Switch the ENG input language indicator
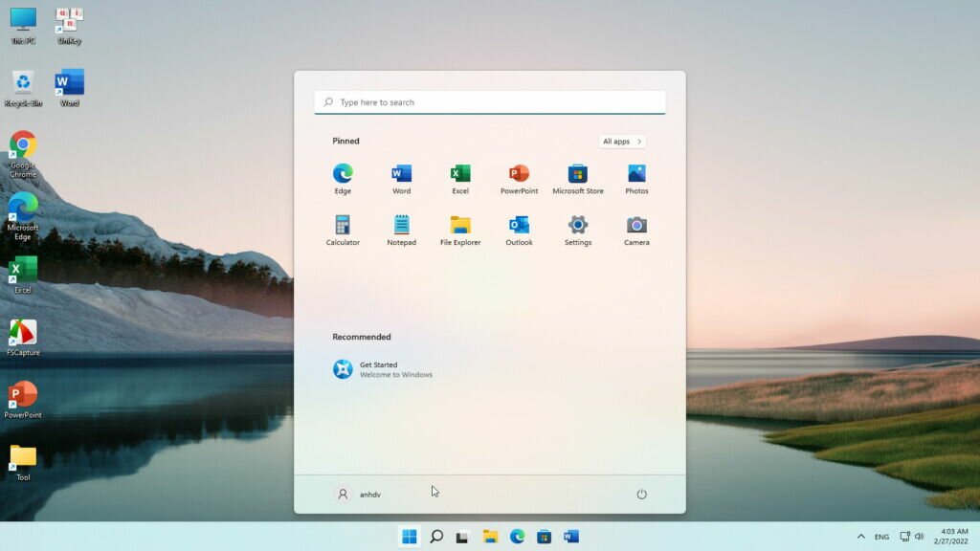Image resolution: width=980 pixels, height=551 pixels. tap(881, 537)
